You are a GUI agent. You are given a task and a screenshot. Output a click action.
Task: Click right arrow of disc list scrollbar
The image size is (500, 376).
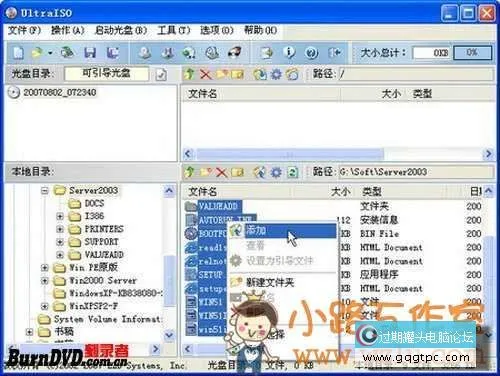point(489,154)
